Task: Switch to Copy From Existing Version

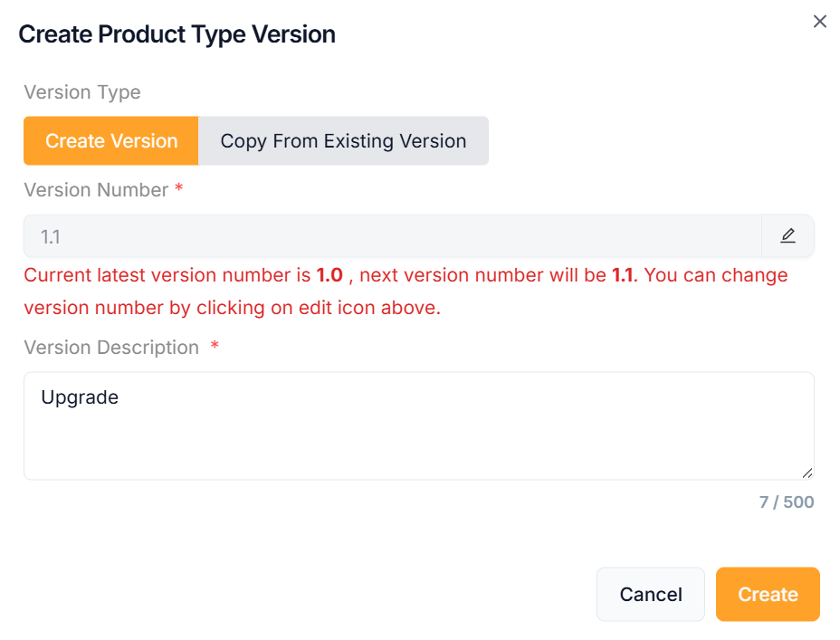Action: pos(343,141)
